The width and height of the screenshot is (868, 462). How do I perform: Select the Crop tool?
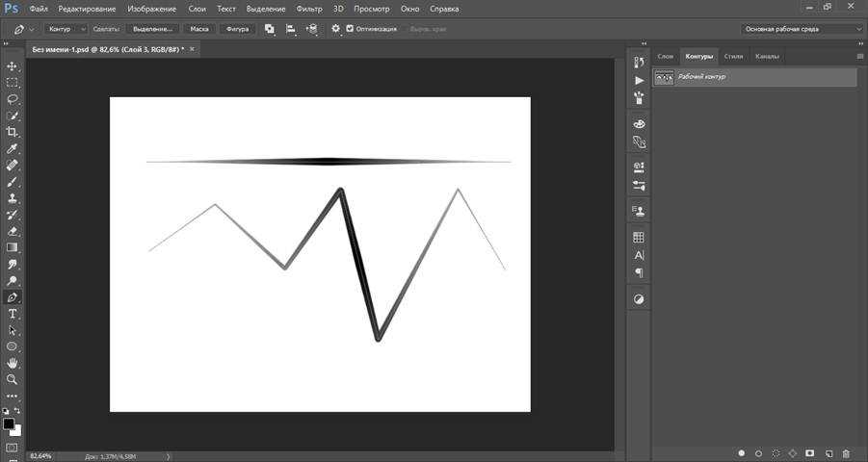click(13, 132)
